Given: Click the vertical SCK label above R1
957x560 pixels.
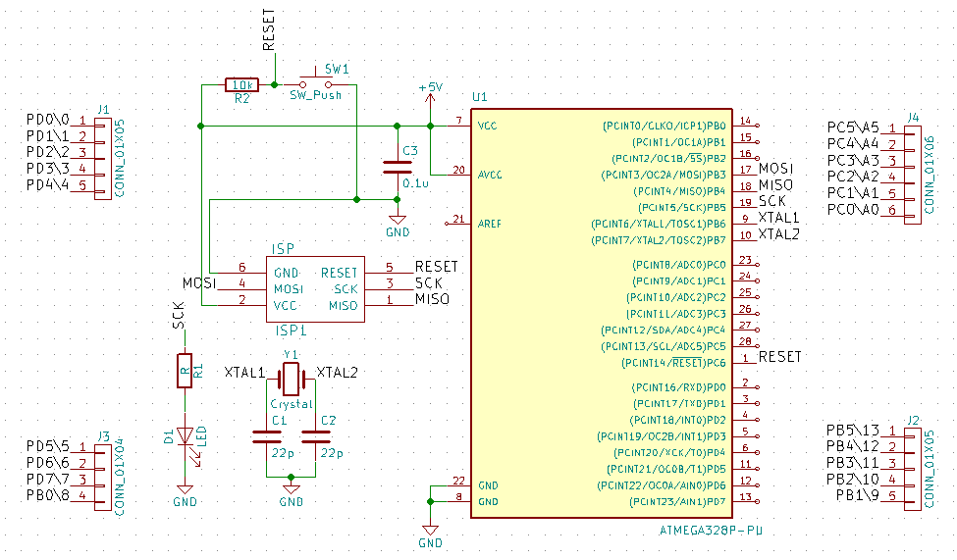Looking at the screenshot, I should pos(179,316).
